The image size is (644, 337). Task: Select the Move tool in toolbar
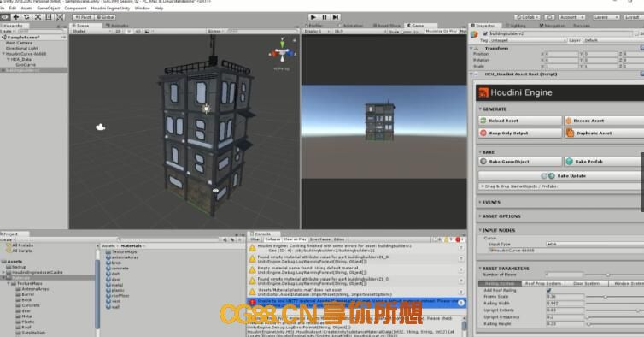15,17
